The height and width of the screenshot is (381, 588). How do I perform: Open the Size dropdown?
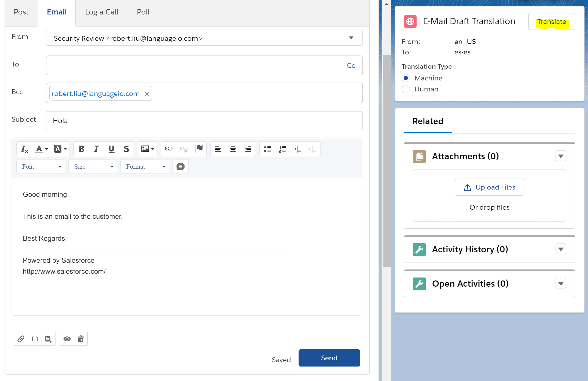[x=93, y=167]
